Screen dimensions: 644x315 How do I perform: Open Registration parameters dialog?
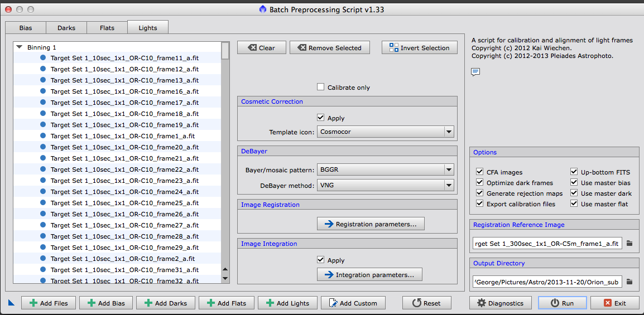pyautogui.click(x=371, y=224)
